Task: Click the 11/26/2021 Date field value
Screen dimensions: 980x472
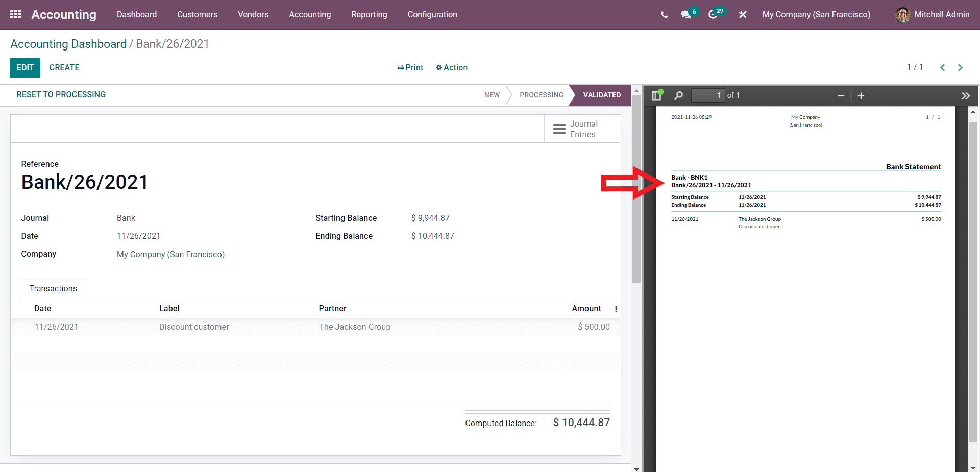Action: coord(138,236)
